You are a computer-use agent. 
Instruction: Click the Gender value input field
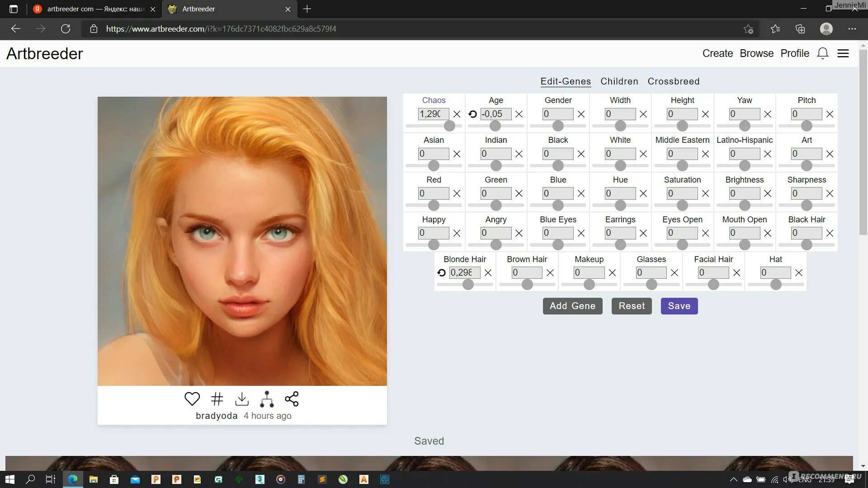pyautogui.click(x=557, y=114)
